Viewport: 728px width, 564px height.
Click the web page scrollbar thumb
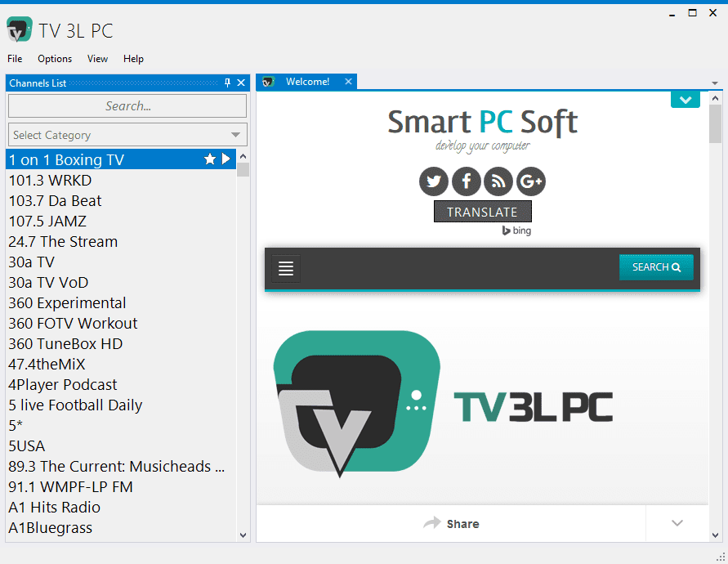[x=715, y=123]
